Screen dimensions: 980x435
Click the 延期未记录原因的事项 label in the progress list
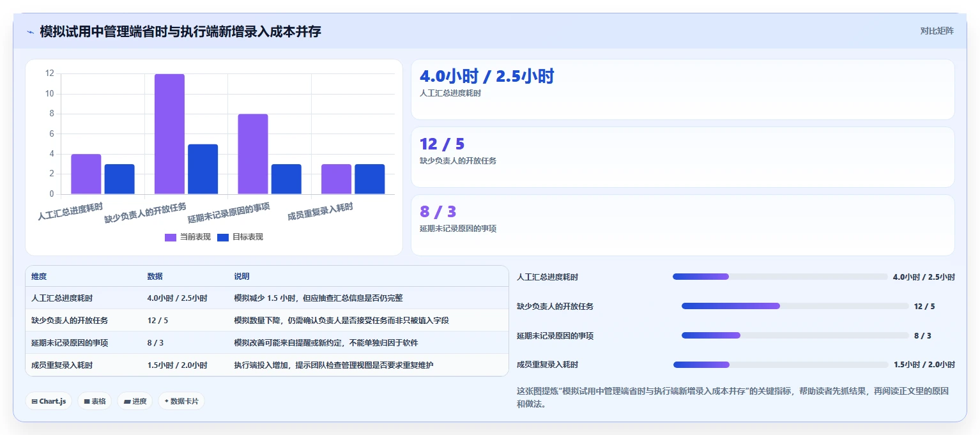coord(555,336)
